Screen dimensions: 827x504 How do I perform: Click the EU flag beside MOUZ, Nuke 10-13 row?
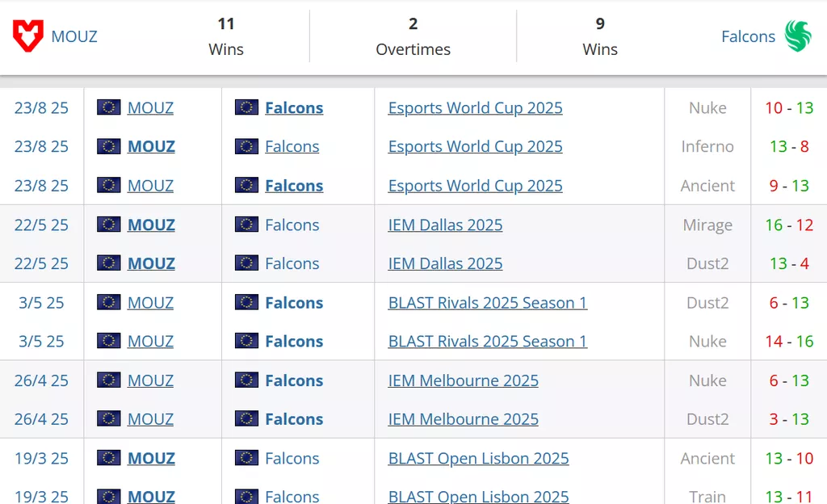click(x=109, y=107)
